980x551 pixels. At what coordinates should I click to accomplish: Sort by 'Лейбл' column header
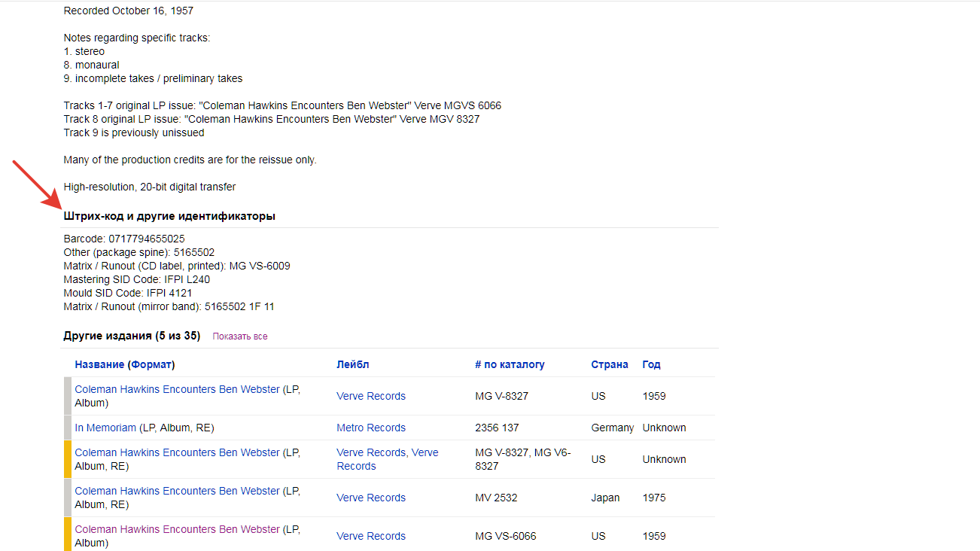tap(353, 364)
